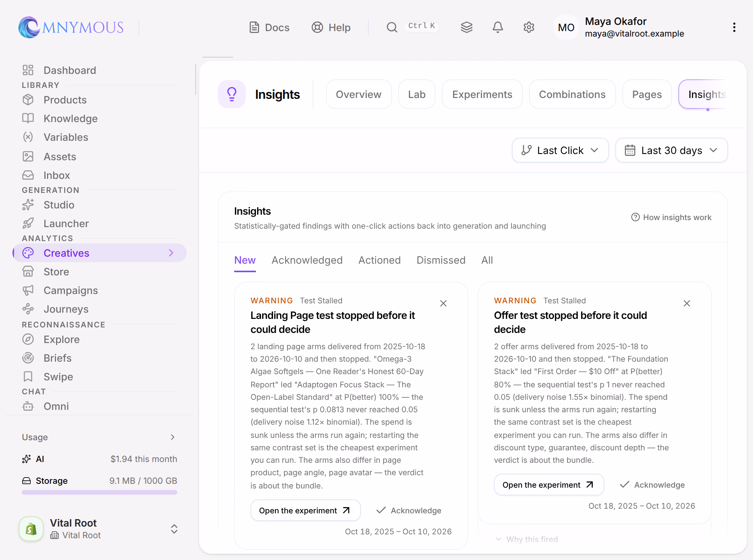The width and height of the screenshot is (753, 560).
Task: Open the experiment for Landing Page test
Action: pyautogui.click(x=305, y=511)
